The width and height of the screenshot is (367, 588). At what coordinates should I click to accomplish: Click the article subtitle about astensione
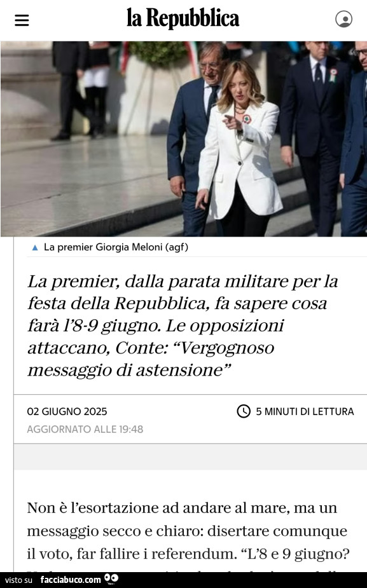pos(183,325)
